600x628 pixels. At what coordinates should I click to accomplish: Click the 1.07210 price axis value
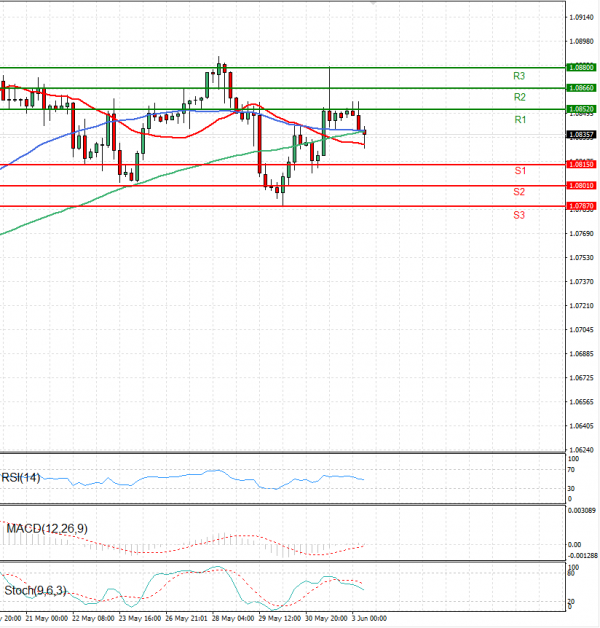tap(582, 306)
